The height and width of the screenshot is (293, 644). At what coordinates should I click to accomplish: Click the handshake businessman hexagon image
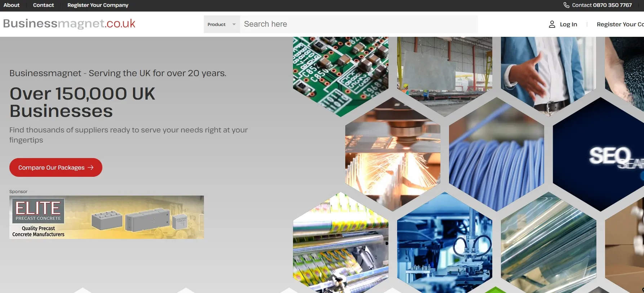click(x=548, y=72)
